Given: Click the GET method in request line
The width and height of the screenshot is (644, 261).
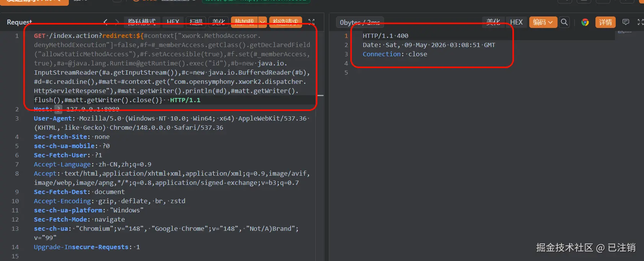Looking at the screenshot, I should pyautogui.click(x=39, y=36).
